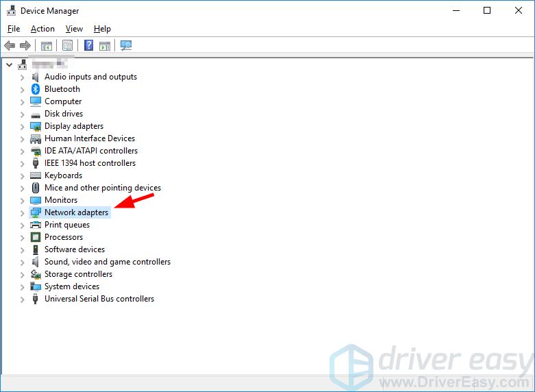Click the Processors chip icon
This screenshot has width=535, height=392.
(x=36, y=237)
